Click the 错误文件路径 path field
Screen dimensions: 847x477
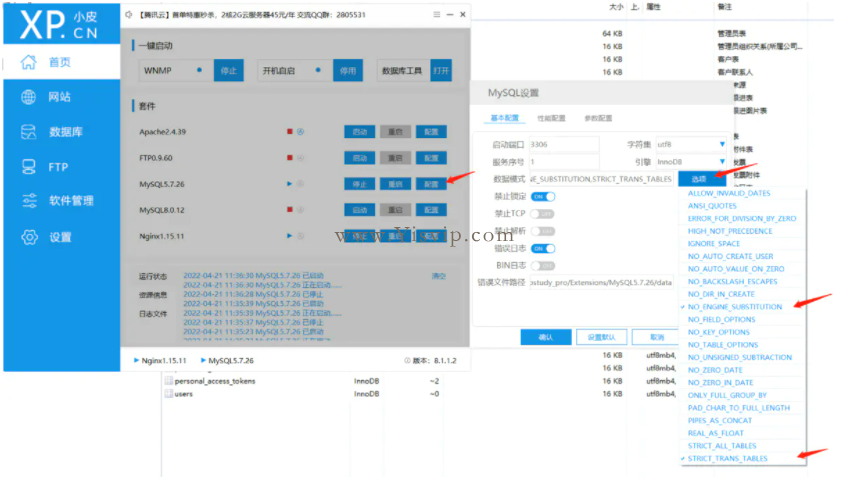(601, 283)
